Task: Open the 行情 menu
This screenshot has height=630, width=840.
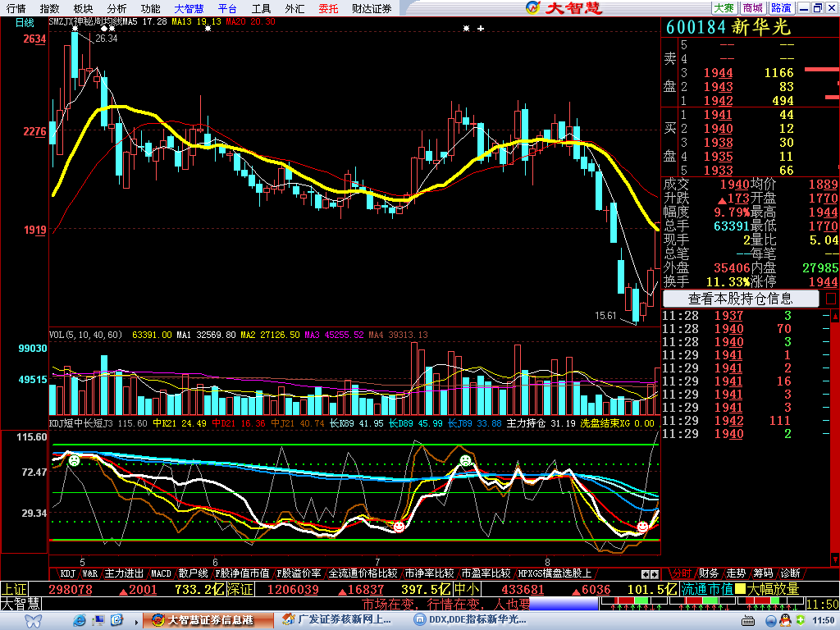Action: tap(16, 8)
